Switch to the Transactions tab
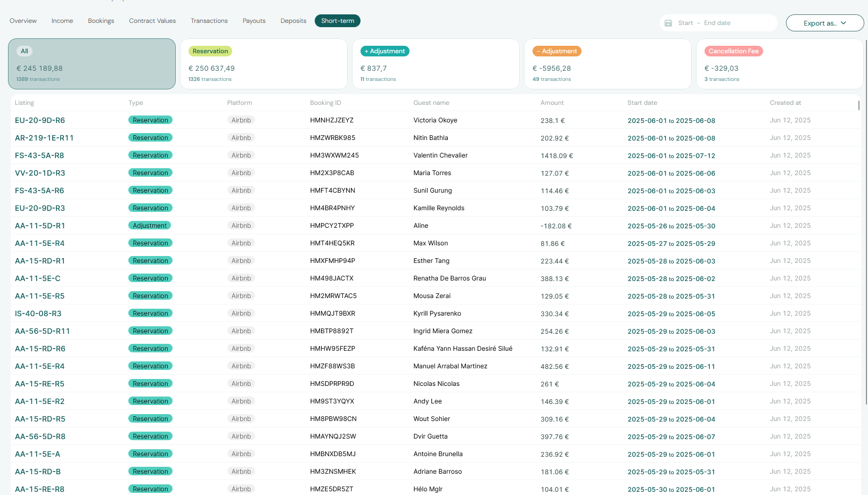The width and height of the screenshot is (868, 495). tap(209, 21)
